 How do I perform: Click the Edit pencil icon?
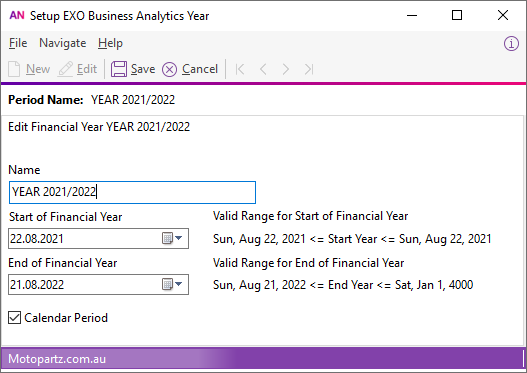65,69
